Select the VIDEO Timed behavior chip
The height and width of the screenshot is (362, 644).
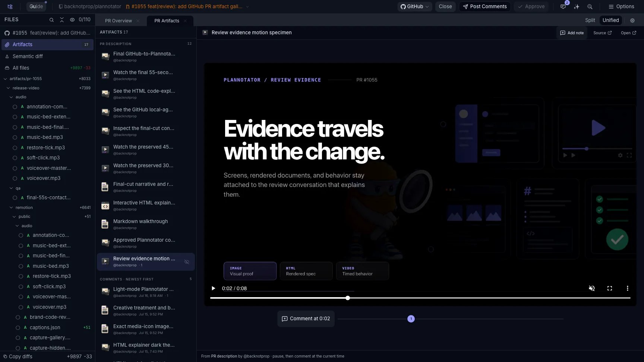tap(362, 271)
